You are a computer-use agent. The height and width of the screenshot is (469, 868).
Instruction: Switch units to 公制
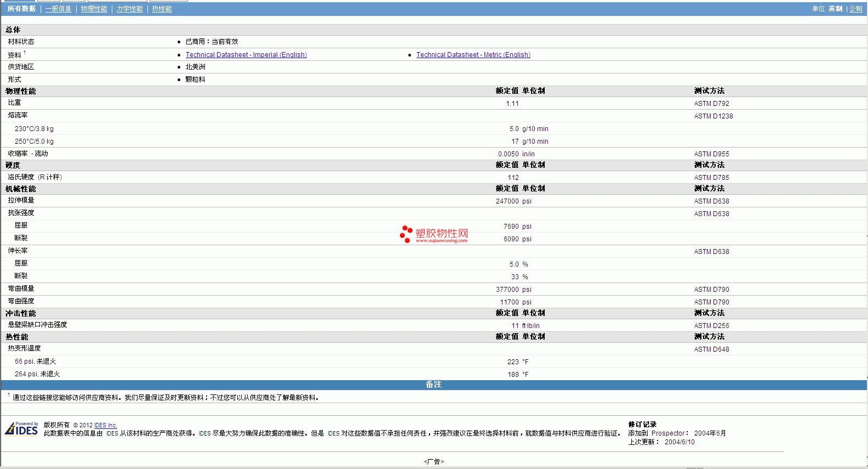pyautogui.click(x=856, y=9)
